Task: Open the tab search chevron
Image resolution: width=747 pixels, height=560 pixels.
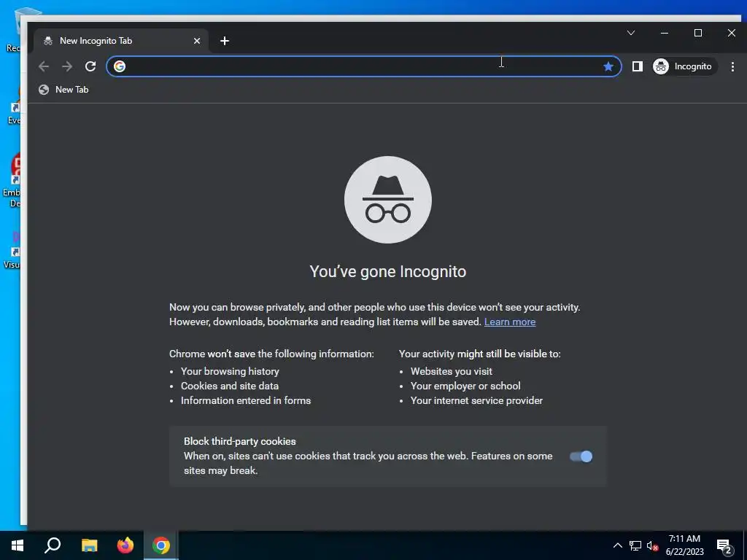Action: [631, 33]
